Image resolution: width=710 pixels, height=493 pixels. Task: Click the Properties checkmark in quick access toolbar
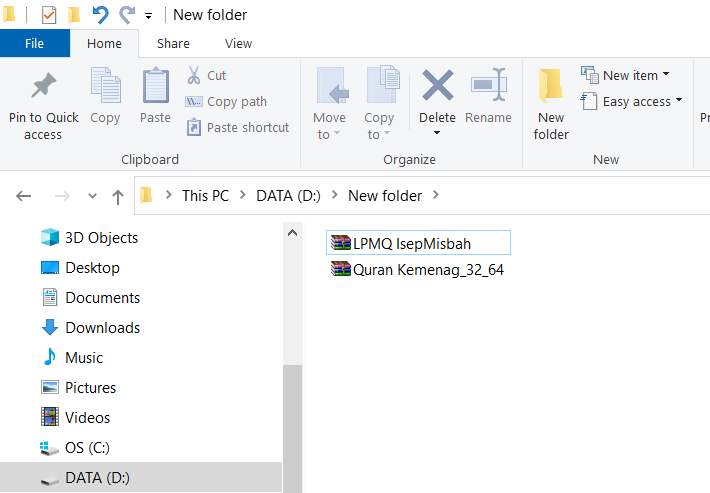click(x=48, y=15)
